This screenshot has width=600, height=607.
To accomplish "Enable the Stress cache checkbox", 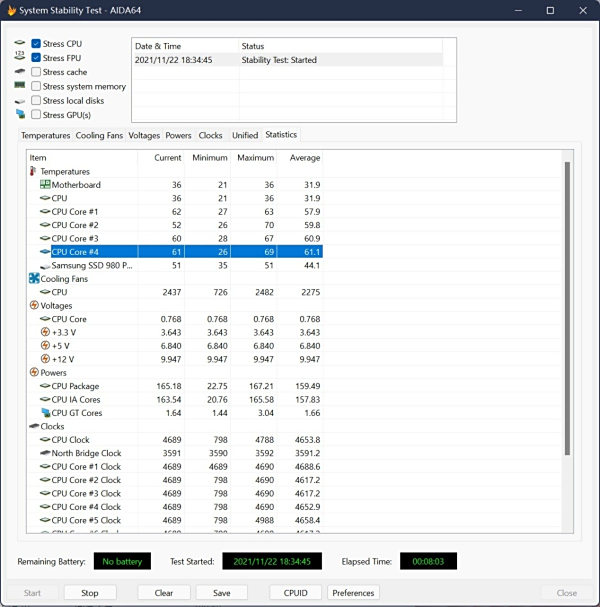I will [36, 72].
